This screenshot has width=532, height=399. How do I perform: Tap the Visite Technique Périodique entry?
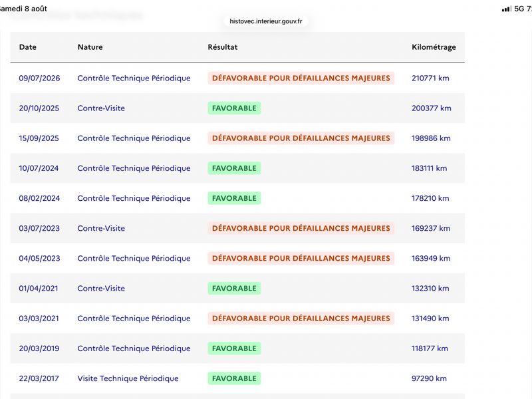[x=128, y=378]
